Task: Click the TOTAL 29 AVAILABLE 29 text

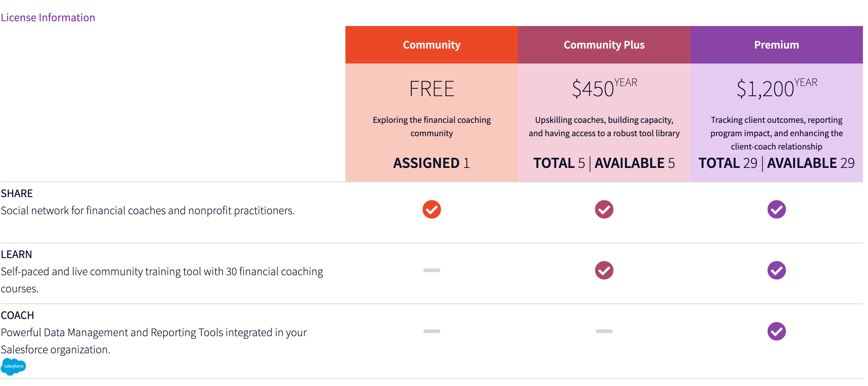Action: 776,163
